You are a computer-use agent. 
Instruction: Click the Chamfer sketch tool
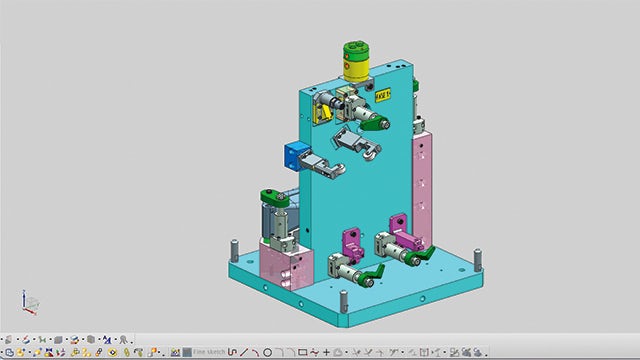291,352
